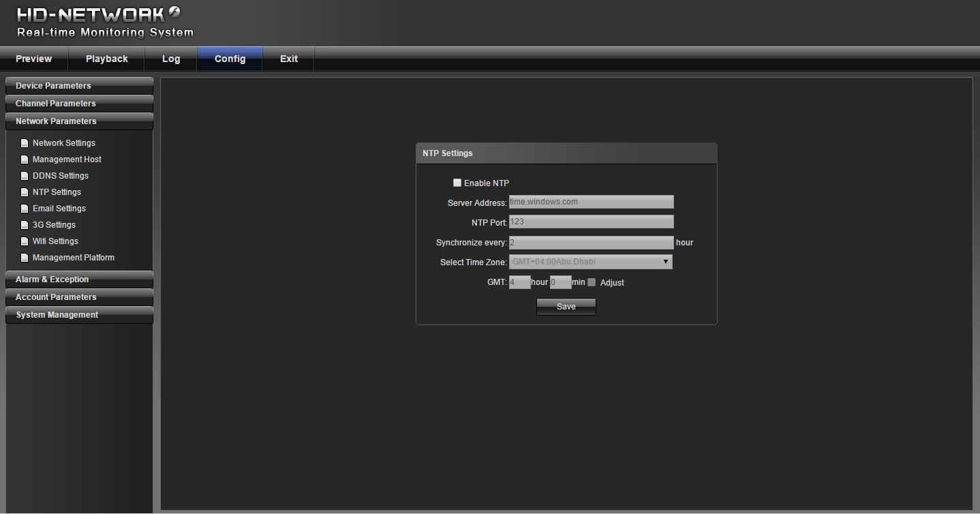This screenshot has height=514, width=980.
Task: Switch to the Playback tab
Action: tap(107, 59)
